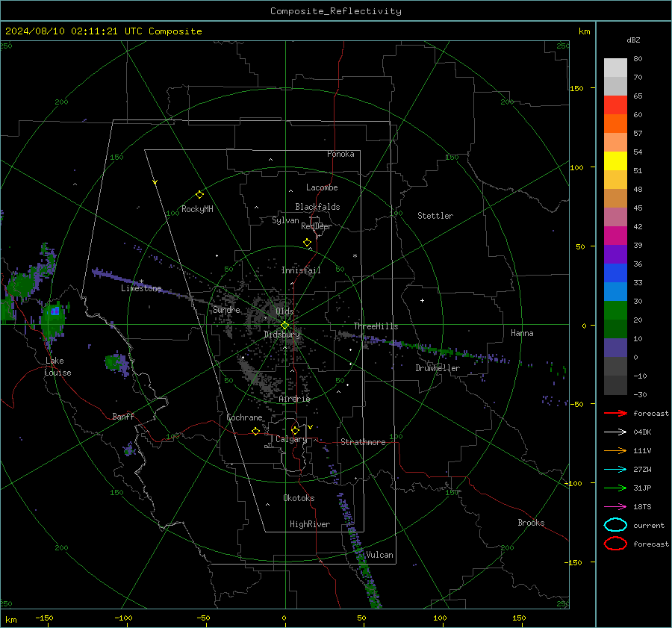Image resolution: width=672 pixels, height=628 pixels.
Task: Click the Limestone label on the map
Action: [141, 288]
